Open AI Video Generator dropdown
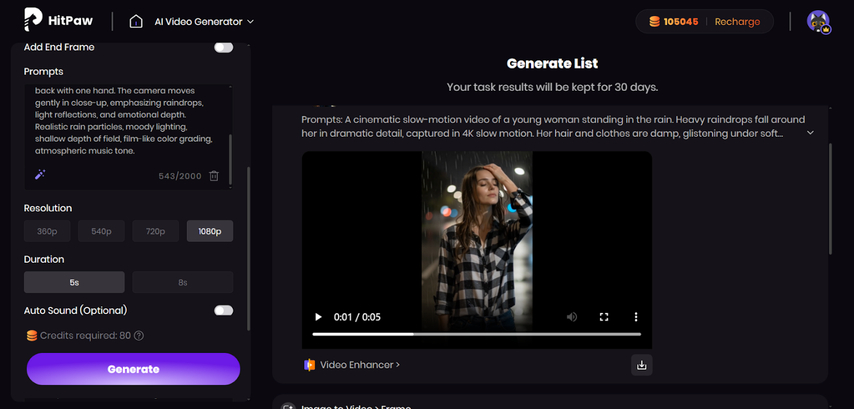Viewport: 854px width, 409px height. click(204, 21)
